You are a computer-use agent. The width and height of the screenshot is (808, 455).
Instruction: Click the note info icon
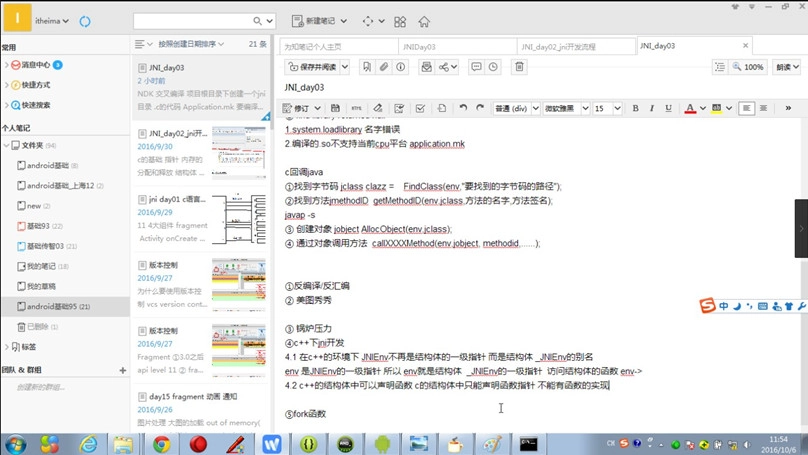point(400,67)
